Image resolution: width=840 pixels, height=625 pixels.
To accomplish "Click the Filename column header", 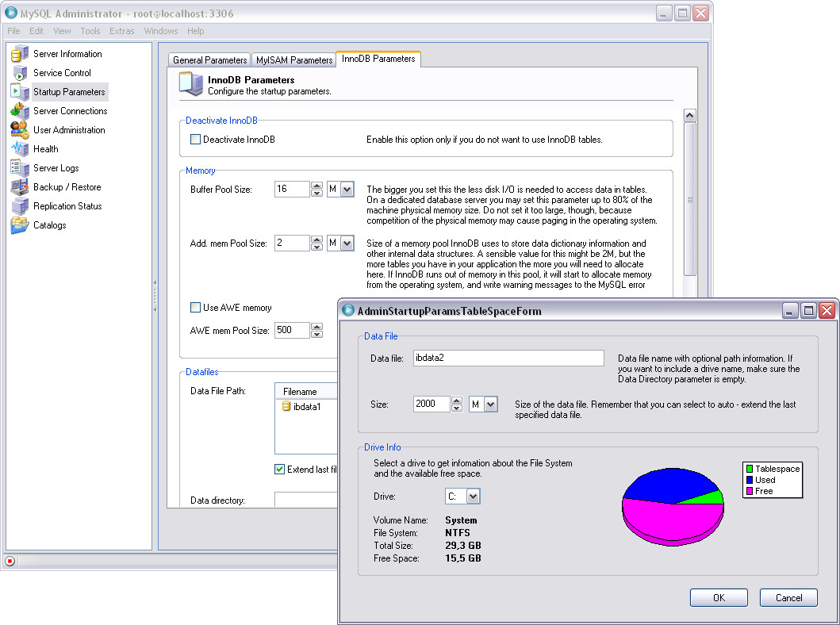I will tap(307, 392).
